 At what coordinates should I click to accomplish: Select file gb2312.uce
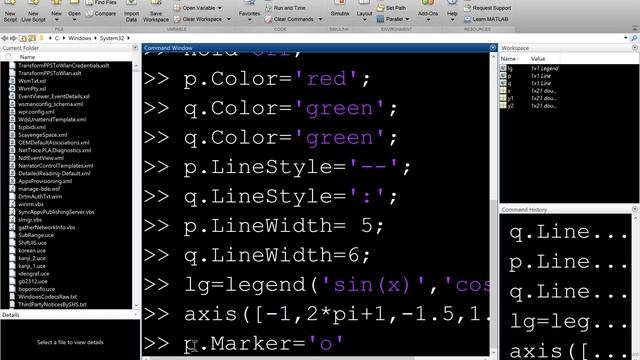pyautogui.click(x=33, y=281)
